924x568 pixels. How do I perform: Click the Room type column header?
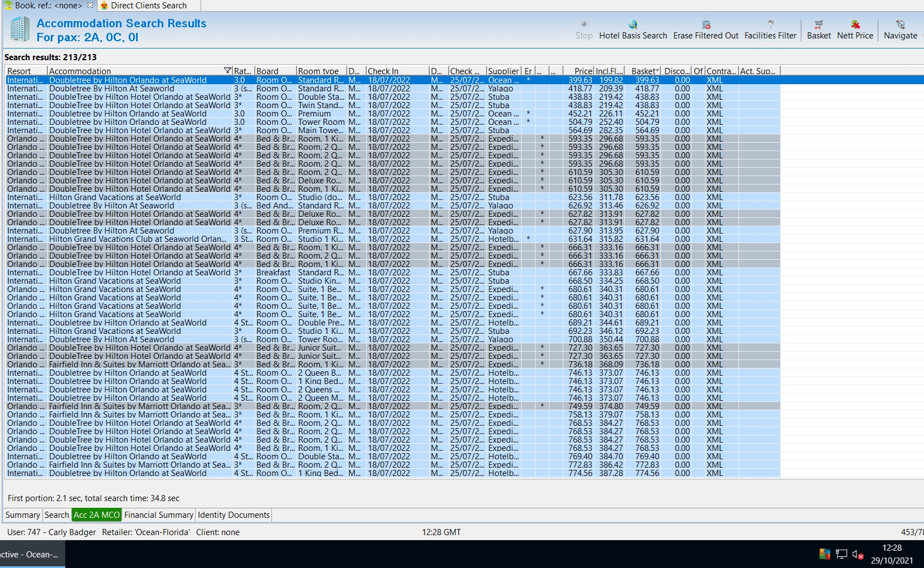coord(322,71)
